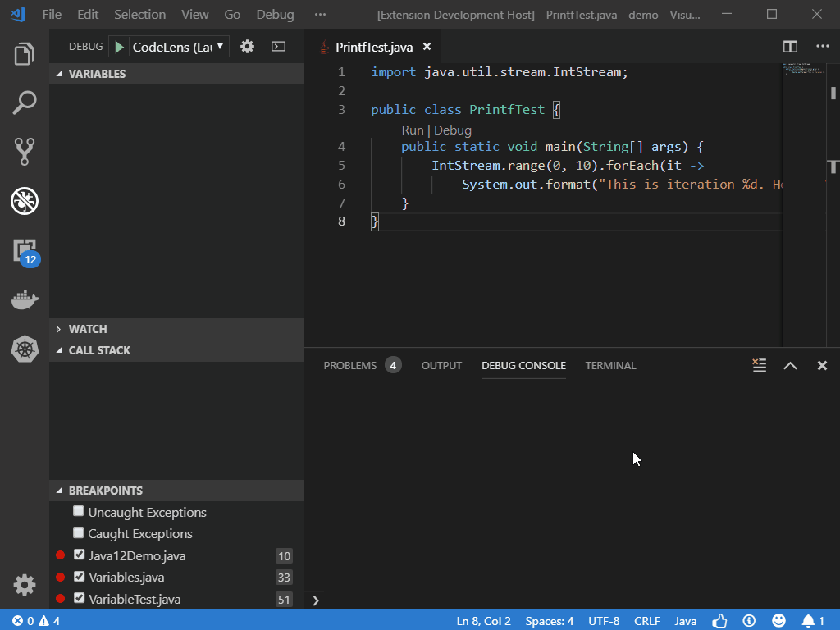
Task: Click Ln 8, Col 2 in status bar
Action: pos(483,621)
